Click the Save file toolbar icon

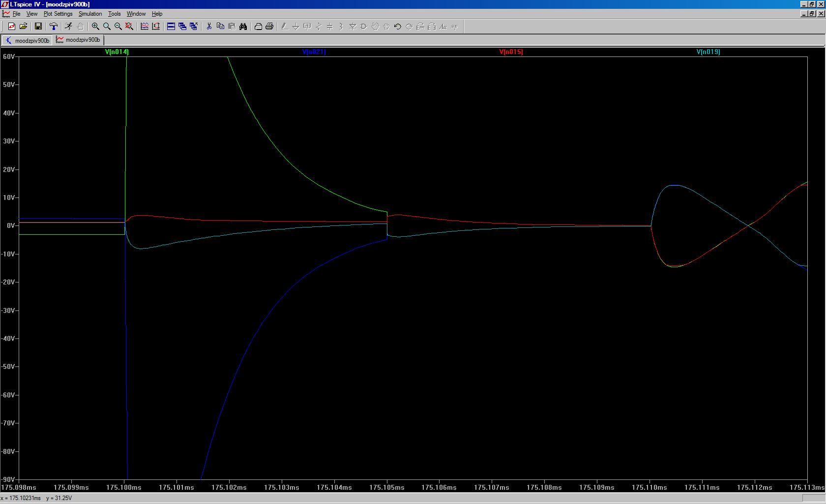(x=38, y=27)
